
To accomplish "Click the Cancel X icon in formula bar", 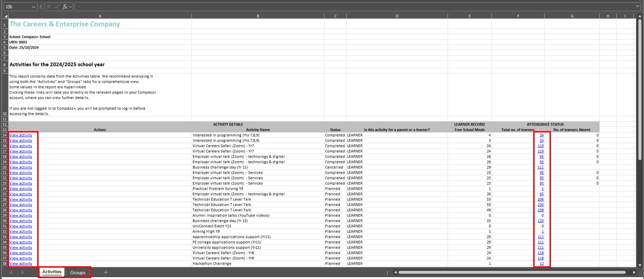I will coord(49,7).
